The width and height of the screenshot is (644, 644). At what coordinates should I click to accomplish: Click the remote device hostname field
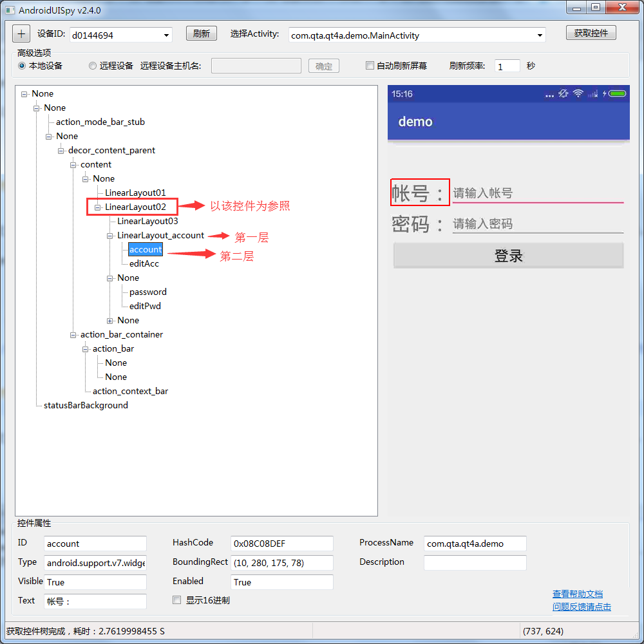(x=256, y=66)
